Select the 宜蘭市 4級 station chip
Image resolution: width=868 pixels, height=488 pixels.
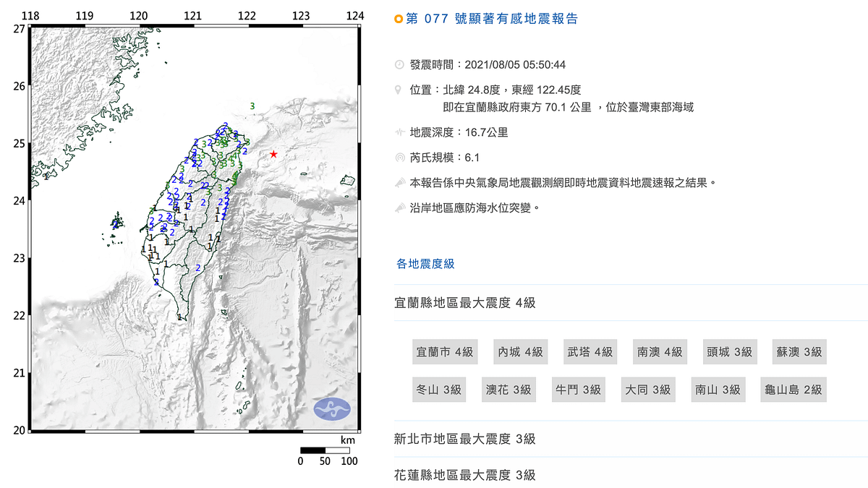[445, 351]
